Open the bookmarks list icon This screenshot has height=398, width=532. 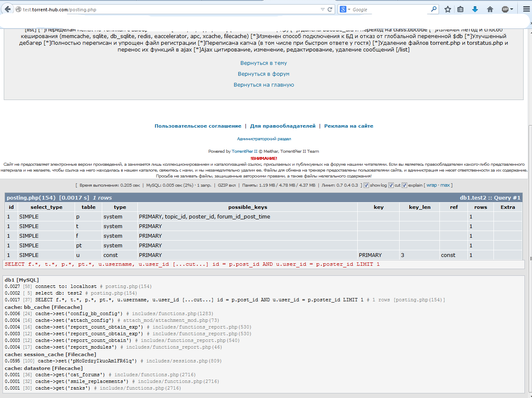tap(460, 9)
